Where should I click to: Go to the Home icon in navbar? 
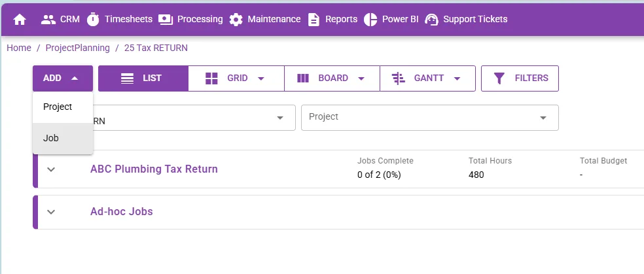coord(20,19)
